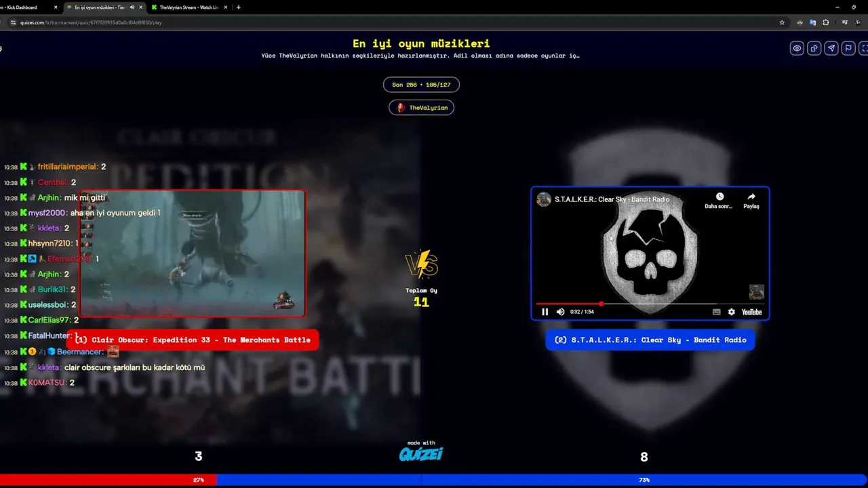Viewport: 868px width, 488px height.
Task: Click chat user uselessboi
Action: (48, 305)
